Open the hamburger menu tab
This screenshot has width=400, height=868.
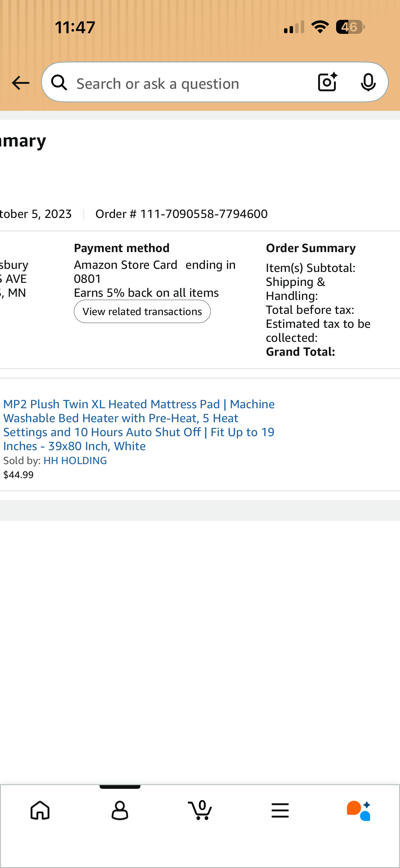click(280, 810)
